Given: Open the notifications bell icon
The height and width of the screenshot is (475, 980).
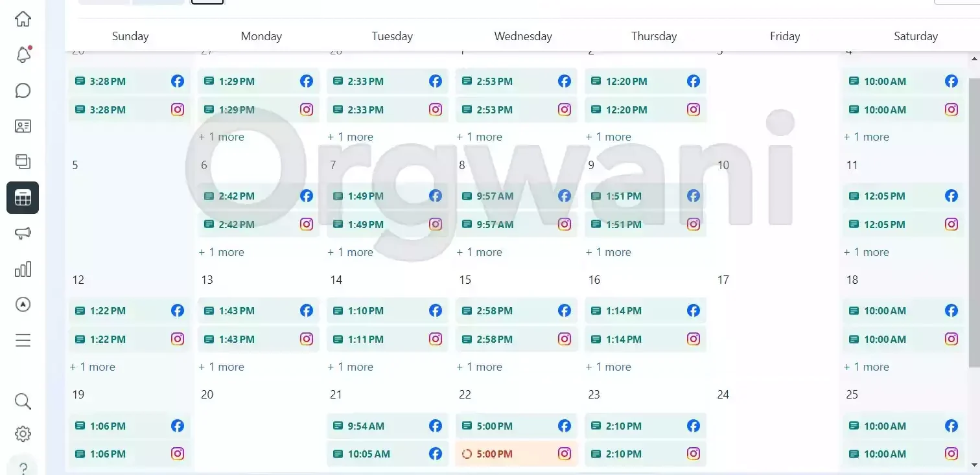Looking at the screenshot, I should (x=23, y=55).
